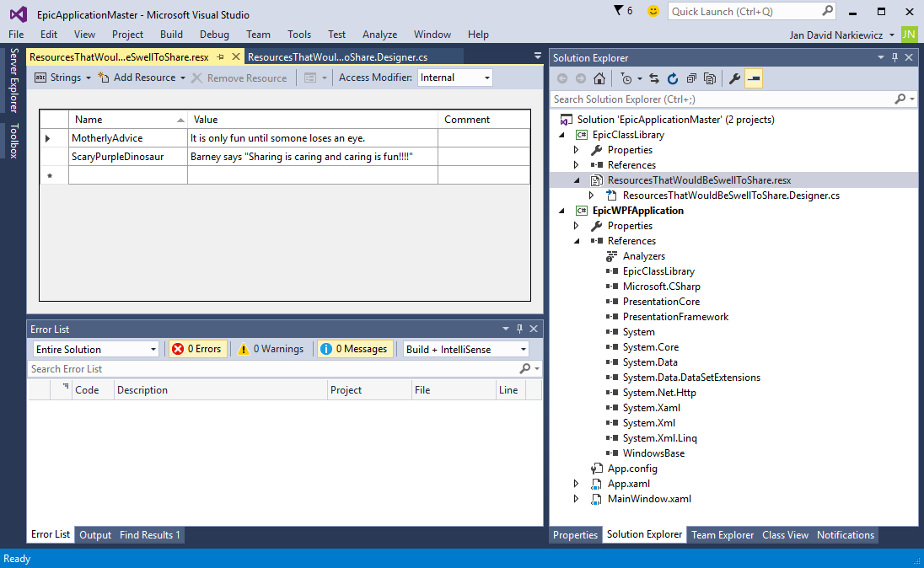Toggle Preview Selected Items in Solution Explorer
This screenshot has width=924, height=568.
(753, 78)
